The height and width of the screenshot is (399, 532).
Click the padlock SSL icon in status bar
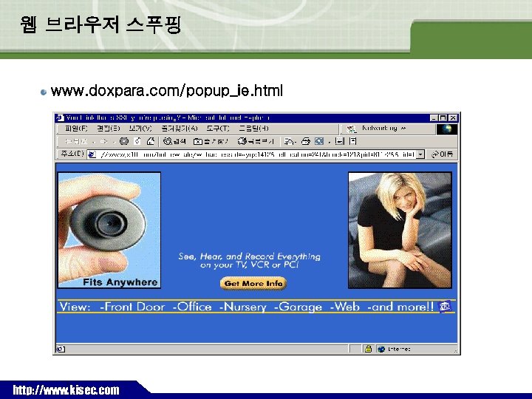368,349
